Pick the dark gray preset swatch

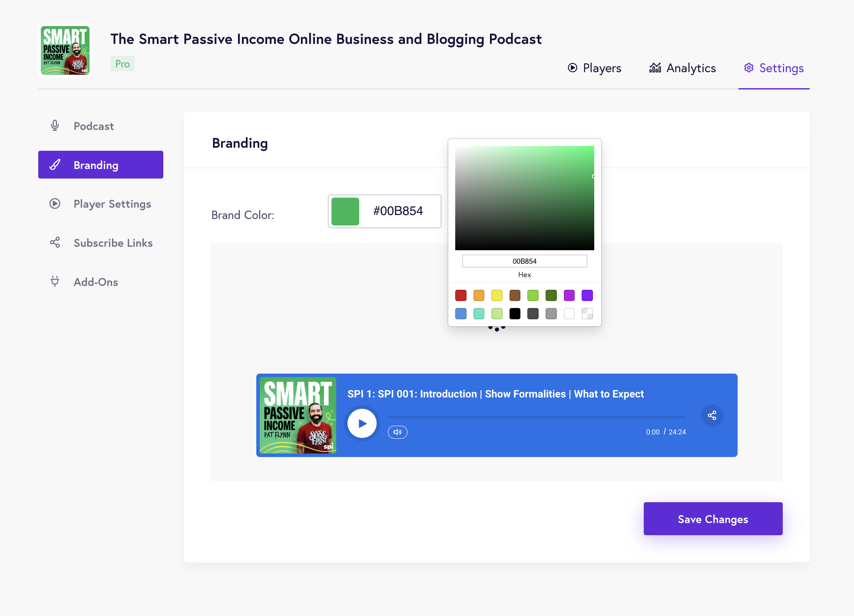533,314
